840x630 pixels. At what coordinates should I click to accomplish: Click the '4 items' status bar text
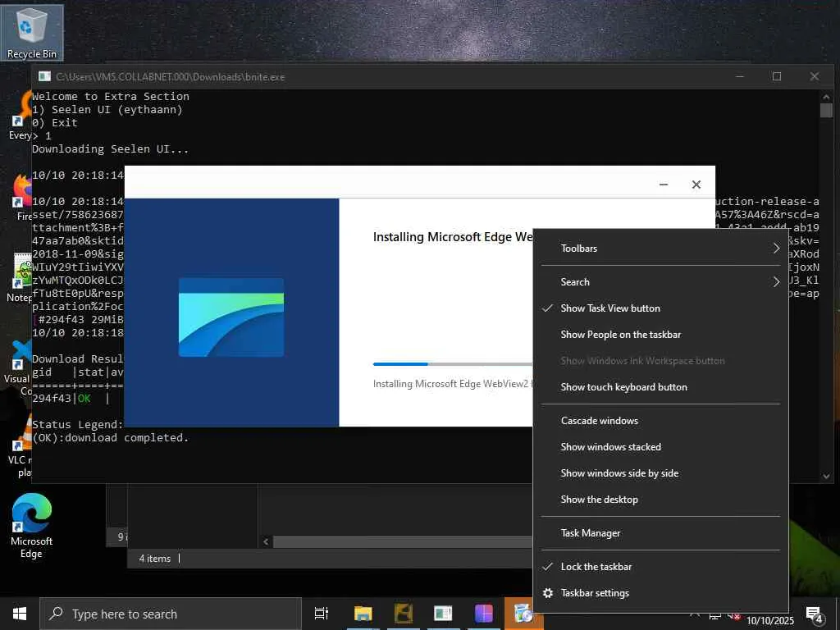pos(155,558)
